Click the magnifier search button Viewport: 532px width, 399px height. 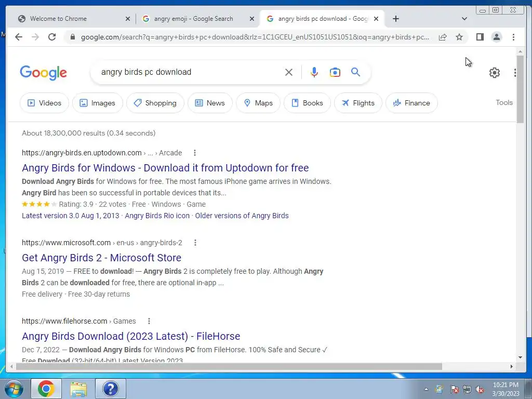point(355,72)
